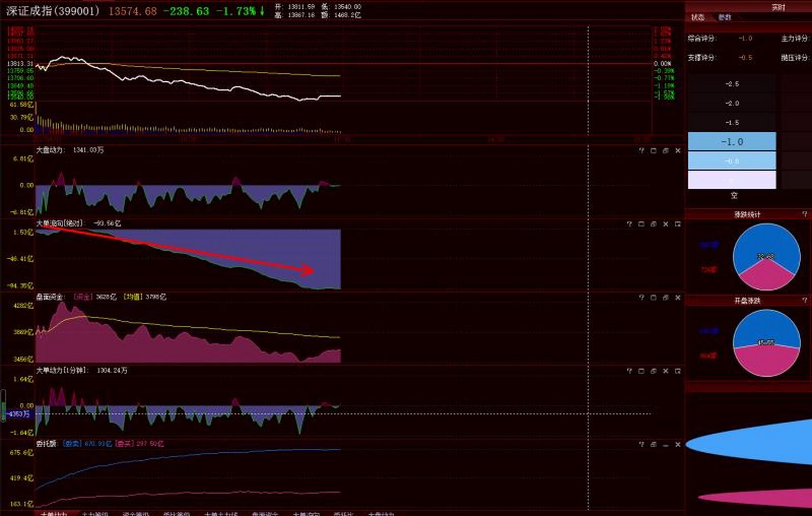Select the white score bar above 空
Screen dimensions: 812x516
point(732,180)
